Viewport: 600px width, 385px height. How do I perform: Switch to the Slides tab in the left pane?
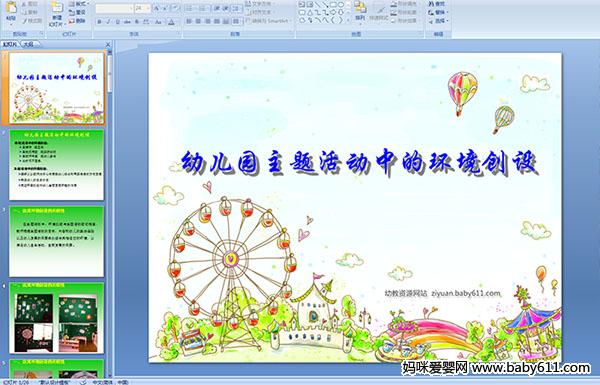click(10, 44)
